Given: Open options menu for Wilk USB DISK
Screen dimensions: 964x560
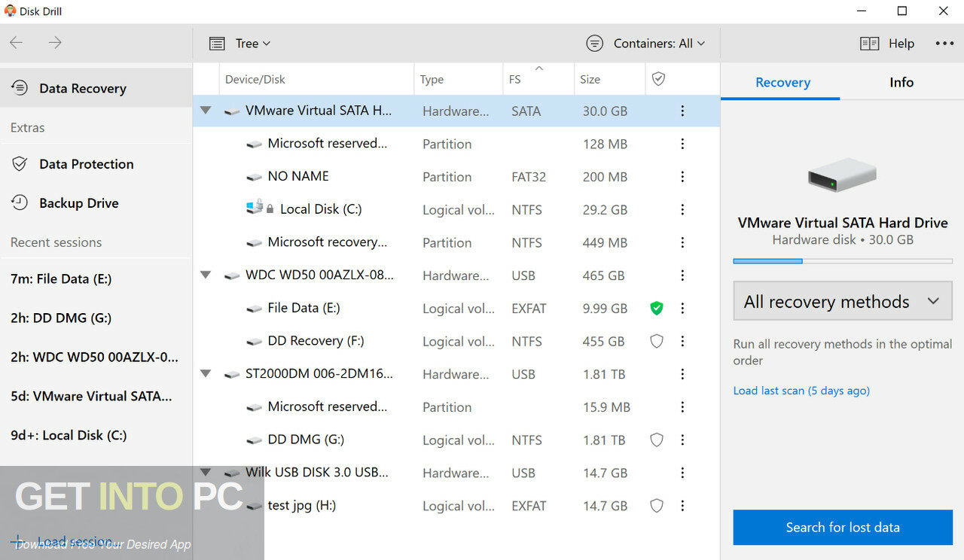Looking at the screenshot, I should coord(682,473).
